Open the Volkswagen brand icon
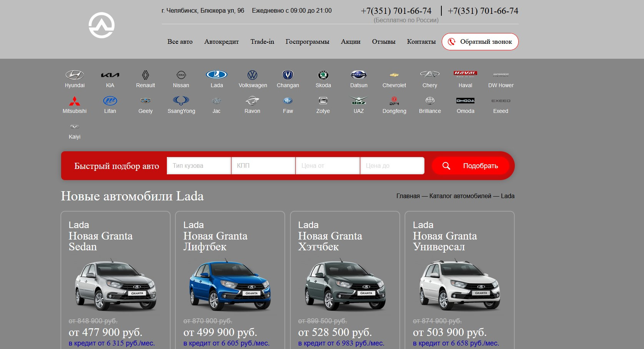The height and width of the screenshot is (349, 644). (x=253, y=75)
